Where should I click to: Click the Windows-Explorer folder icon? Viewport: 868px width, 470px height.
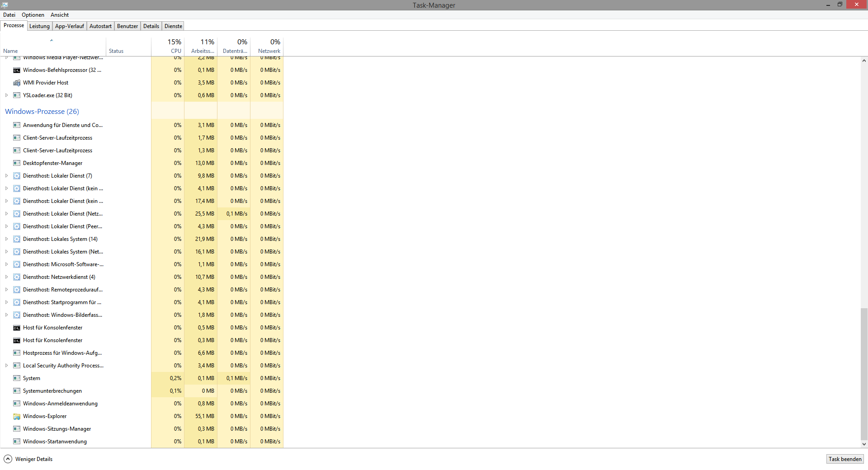tap(17, 416)
